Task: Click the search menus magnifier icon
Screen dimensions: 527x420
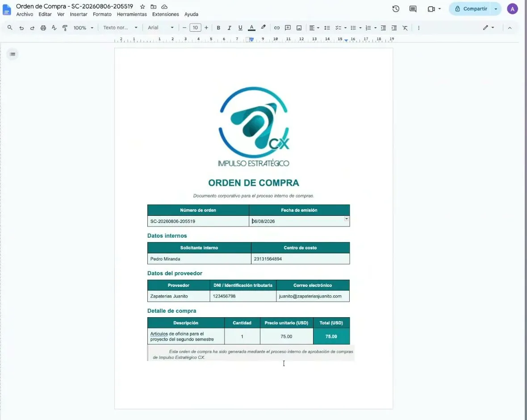Action: 10,28
